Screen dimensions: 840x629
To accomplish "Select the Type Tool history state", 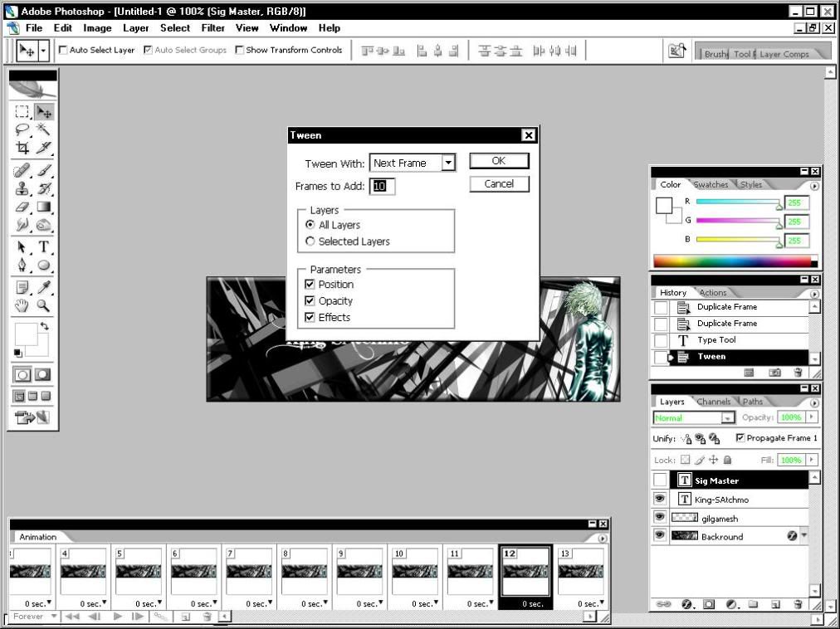I will coord(730,339).
